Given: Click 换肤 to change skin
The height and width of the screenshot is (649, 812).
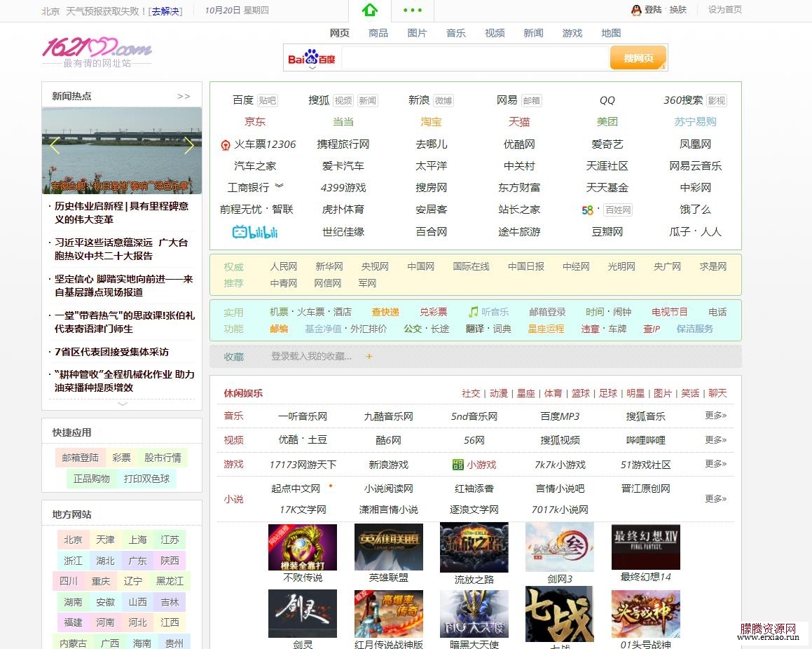Looking at the screenshot, I should coord(678,10).
